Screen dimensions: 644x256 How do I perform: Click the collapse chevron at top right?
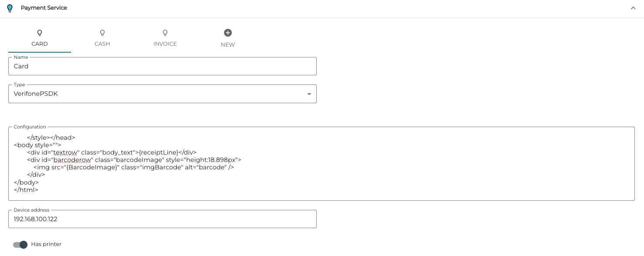634,8
